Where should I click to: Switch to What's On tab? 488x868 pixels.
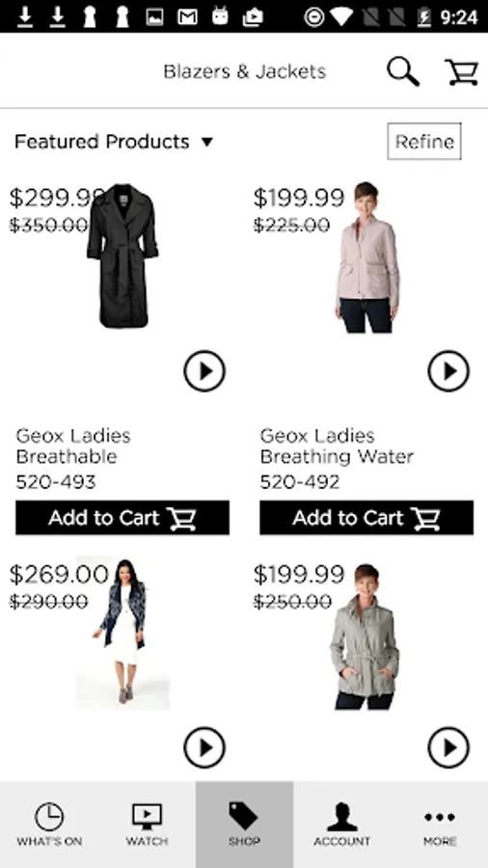[49, 825]
